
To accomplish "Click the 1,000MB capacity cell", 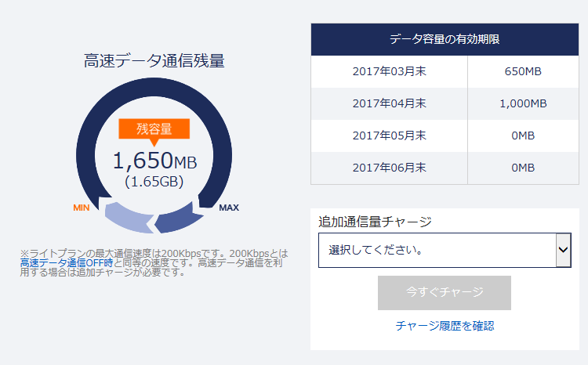I will pos(523,104).
